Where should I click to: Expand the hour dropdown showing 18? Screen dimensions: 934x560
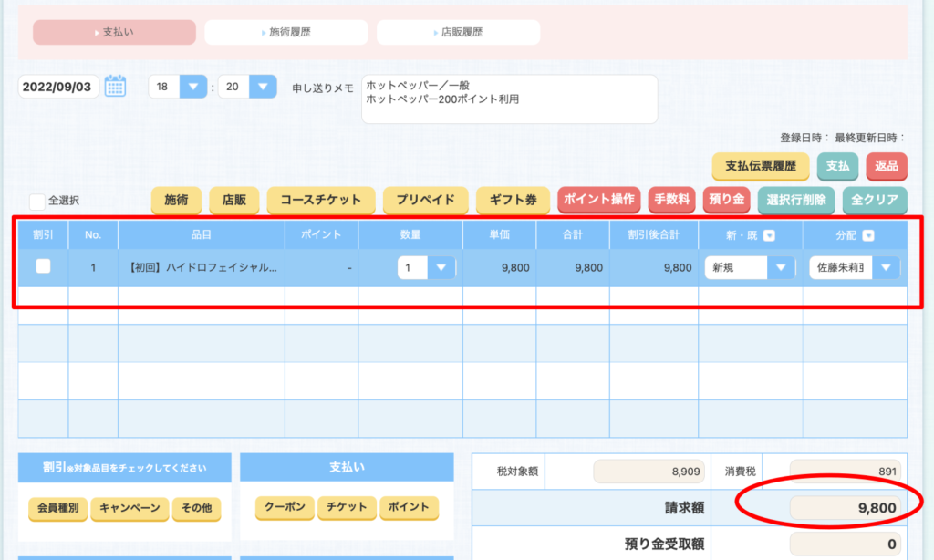click(193, 87)
